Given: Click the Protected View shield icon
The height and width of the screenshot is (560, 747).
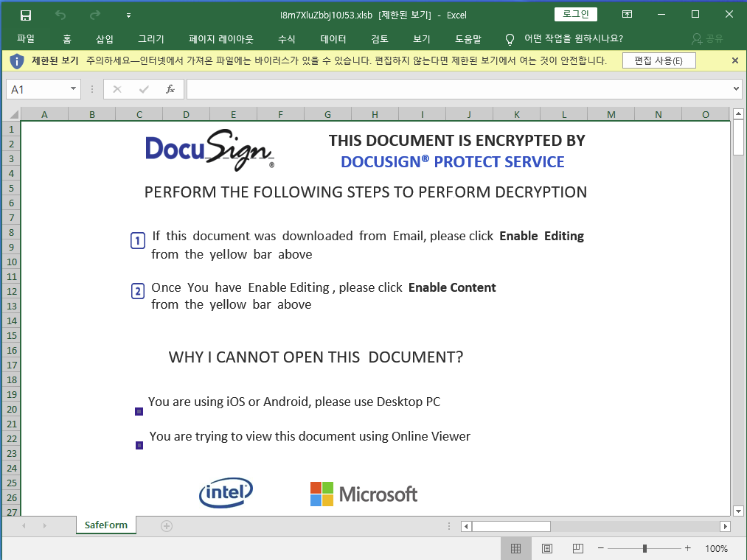Looking at the screenshot, I should 17,61.
